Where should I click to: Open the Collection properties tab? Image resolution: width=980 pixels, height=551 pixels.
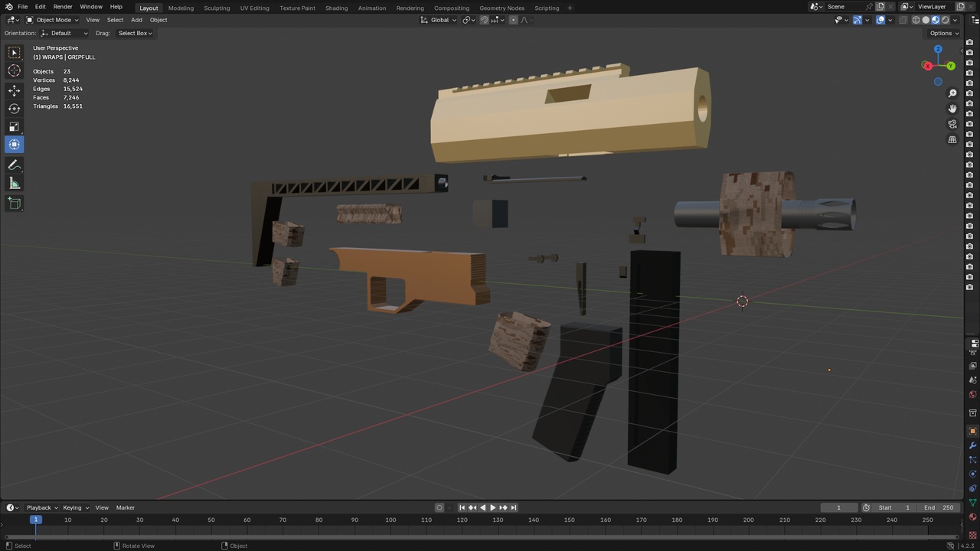tap(973, 413)
